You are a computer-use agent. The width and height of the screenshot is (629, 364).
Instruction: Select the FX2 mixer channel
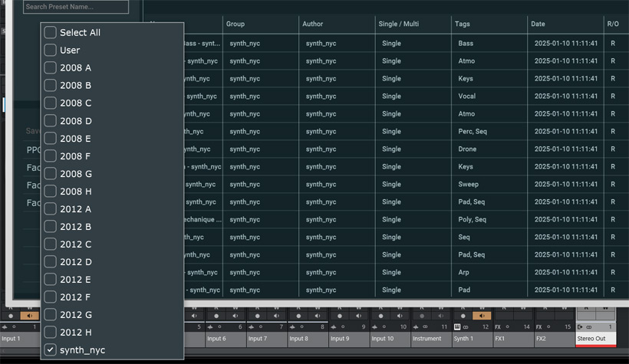[555, 339]
